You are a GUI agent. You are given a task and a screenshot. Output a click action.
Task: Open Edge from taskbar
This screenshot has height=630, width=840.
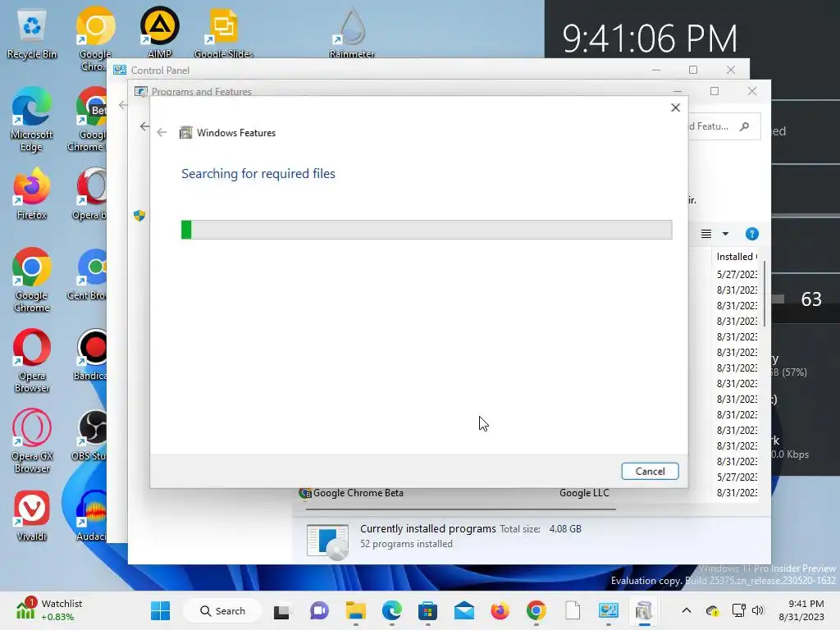coord(391,610)
